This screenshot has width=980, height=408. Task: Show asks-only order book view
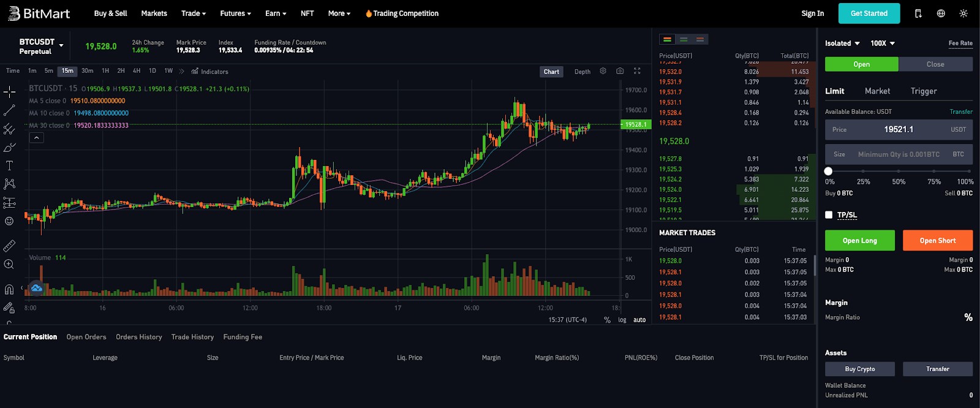pos(699,39)
